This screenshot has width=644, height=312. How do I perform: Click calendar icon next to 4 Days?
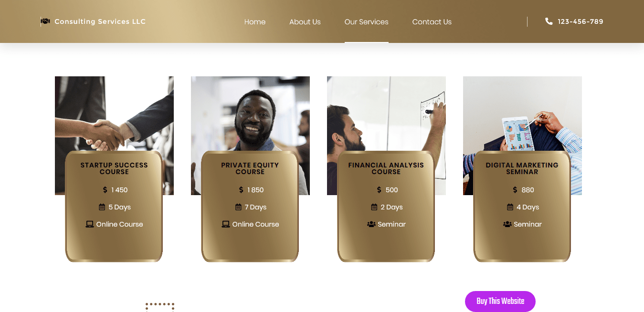[510, 207]
